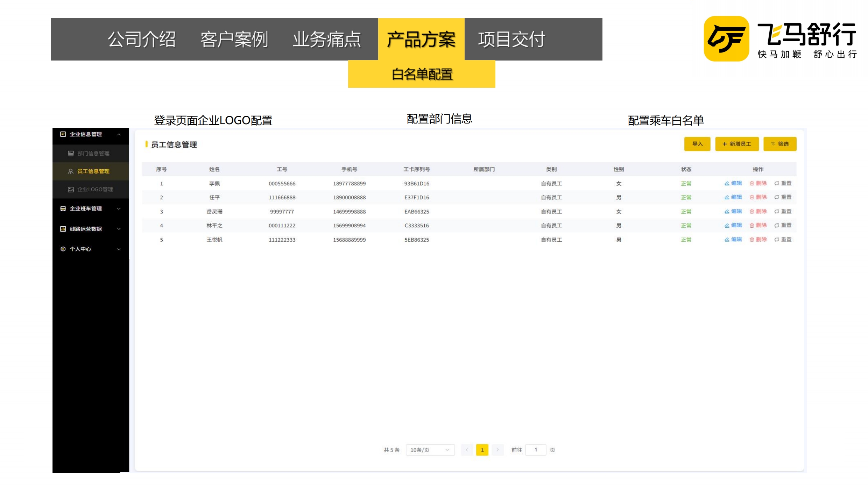Click the 白名单配置 sub-tab
The image size is (868, 488).
click(x=422, y=74)
